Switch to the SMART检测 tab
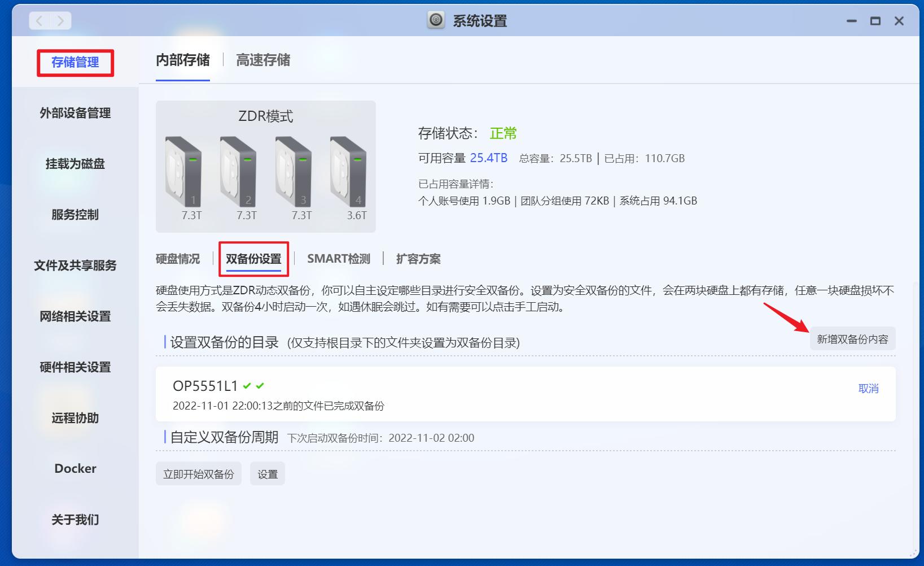The image size is (924, 566). [338, 259]
